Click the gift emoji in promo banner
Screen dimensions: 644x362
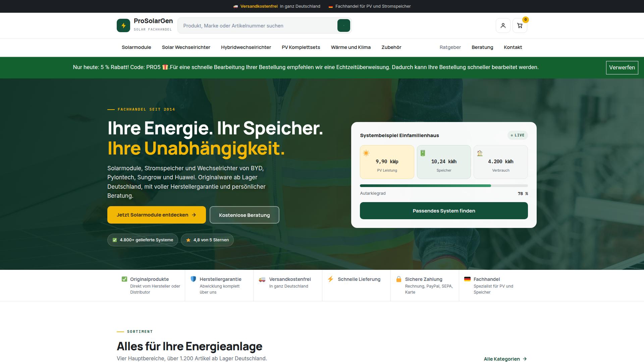pos(165,67)
